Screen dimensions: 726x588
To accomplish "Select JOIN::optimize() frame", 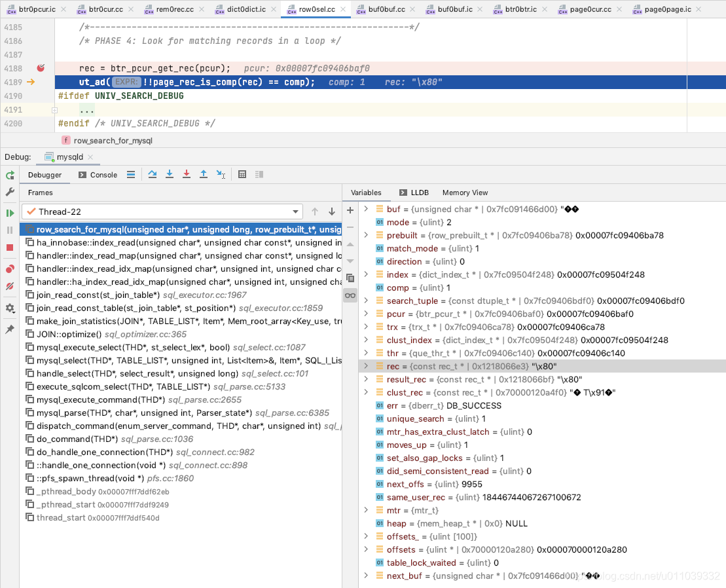I will tap(181, 335).
